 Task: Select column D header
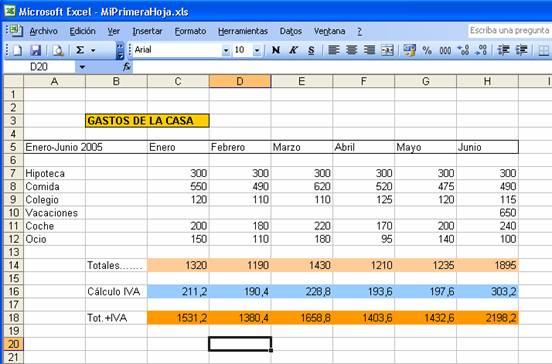pos(240,81)
